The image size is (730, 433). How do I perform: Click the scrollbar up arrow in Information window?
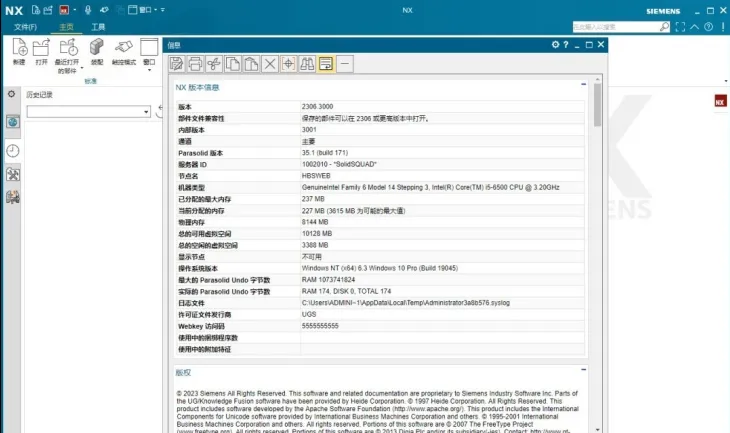(597, 79)
